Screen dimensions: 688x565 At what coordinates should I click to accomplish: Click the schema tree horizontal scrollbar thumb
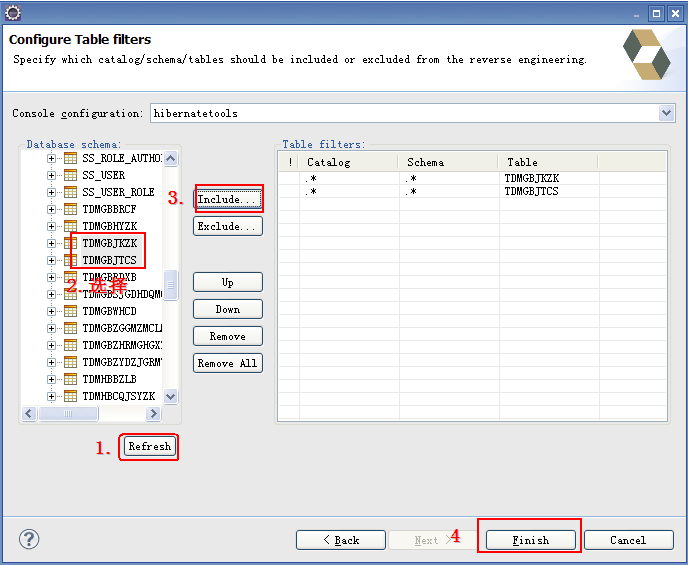(x=68, y=413)
